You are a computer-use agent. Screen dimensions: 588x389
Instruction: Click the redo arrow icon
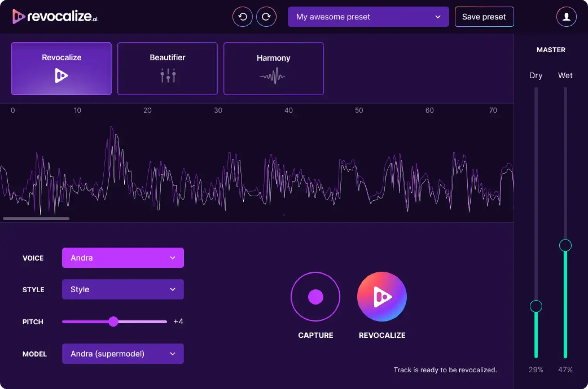point(266,17)
